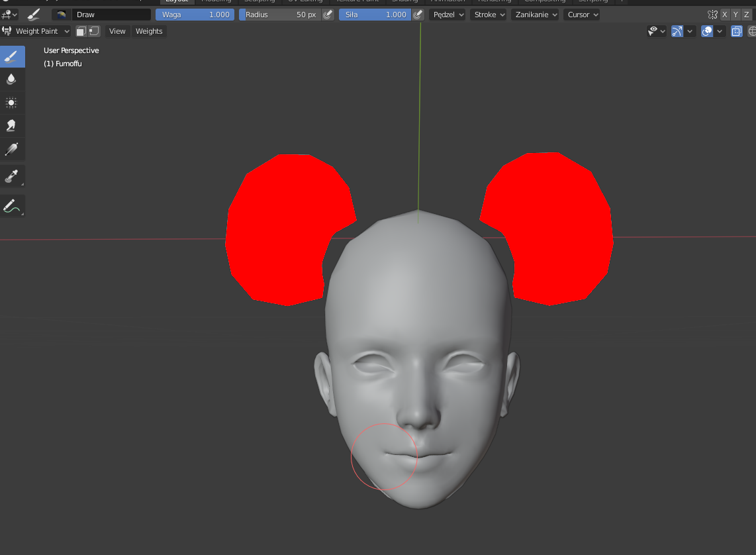This screenshot has height=555, width=756.
Task: Click the mirror symmetry butterfly icon
Action: (x=712, y=15)
